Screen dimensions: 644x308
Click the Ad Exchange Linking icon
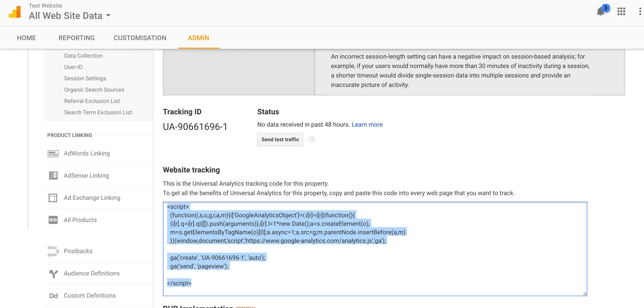pos(53,198)
